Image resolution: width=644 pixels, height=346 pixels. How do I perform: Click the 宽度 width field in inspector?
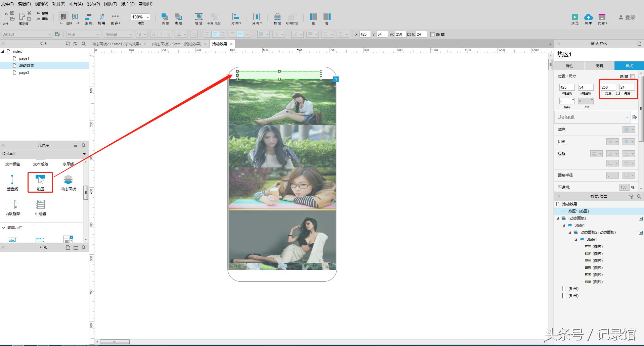click(608, 87)
